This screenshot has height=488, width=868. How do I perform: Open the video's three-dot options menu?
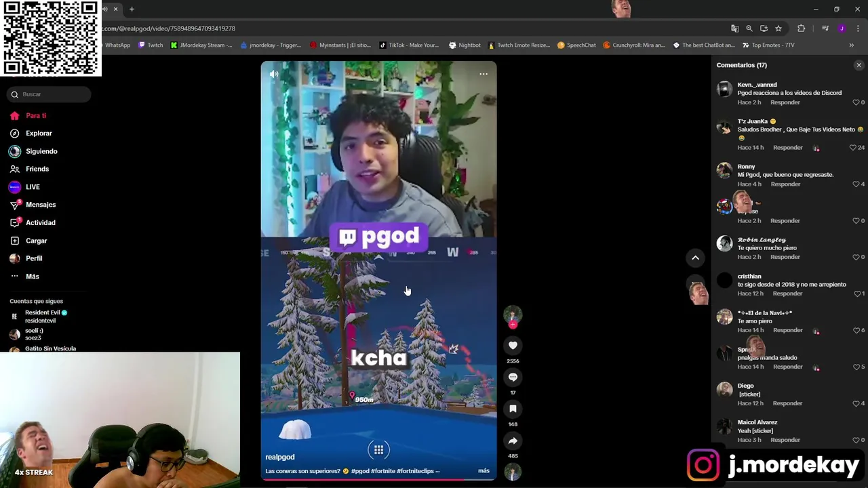click(x=484, y=74)
